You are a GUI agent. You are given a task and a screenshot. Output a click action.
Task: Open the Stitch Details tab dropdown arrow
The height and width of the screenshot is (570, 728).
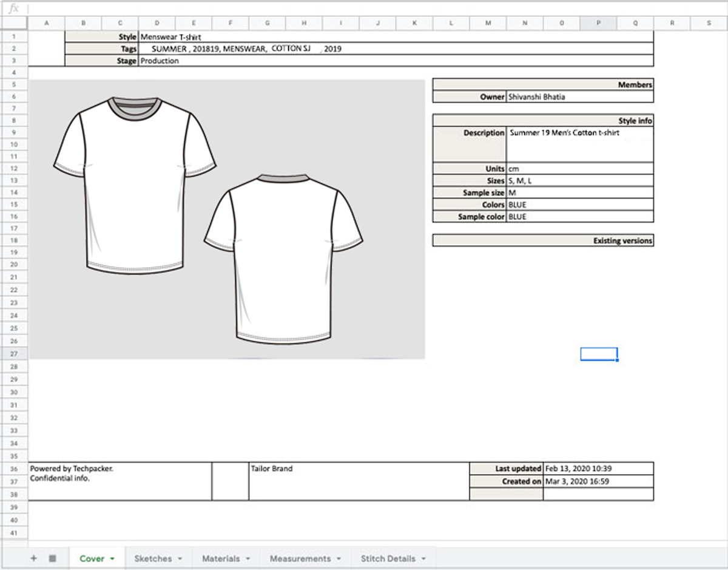click(425, 558)
